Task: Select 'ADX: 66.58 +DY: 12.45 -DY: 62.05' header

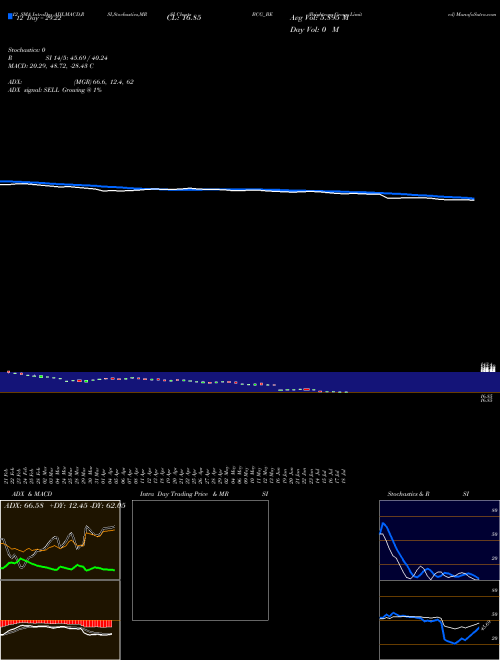Action: [x=64, y=506]
